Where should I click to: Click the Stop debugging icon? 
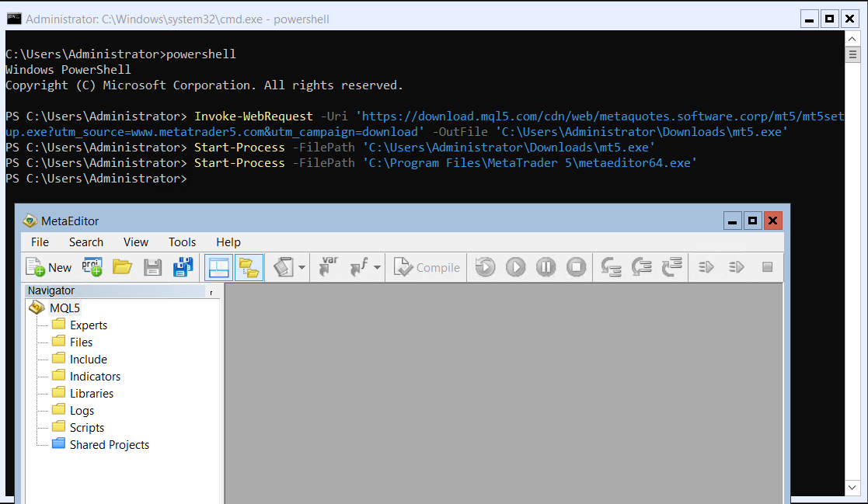[x=577, y=267]
